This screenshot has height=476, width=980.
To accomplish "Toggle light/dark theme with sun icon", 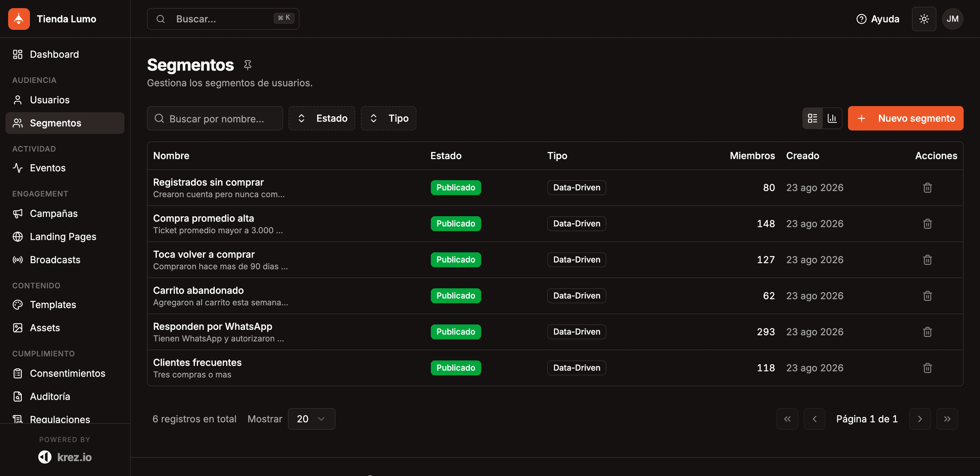I will [x=924, y=19].
